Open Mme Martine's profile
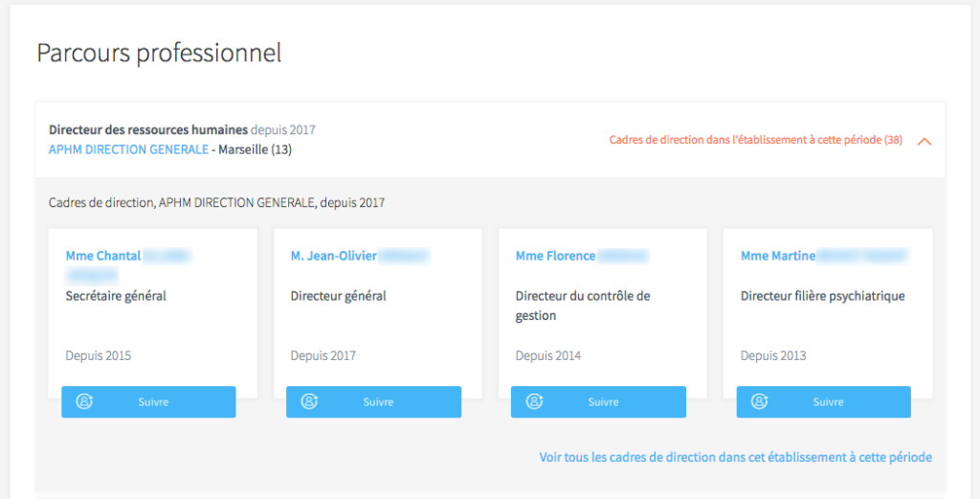The height and width of the screenshot is (499, 980). 778,256
